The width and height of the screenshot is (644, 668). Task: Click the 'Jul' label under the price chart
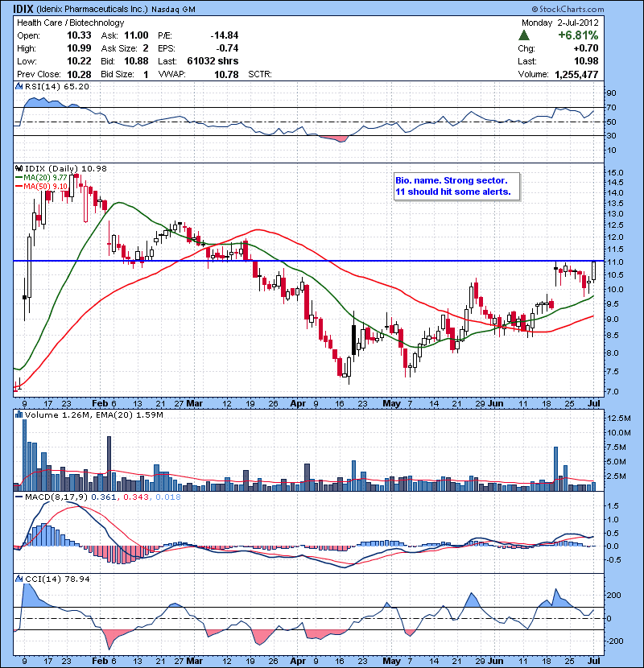(594, 403)
